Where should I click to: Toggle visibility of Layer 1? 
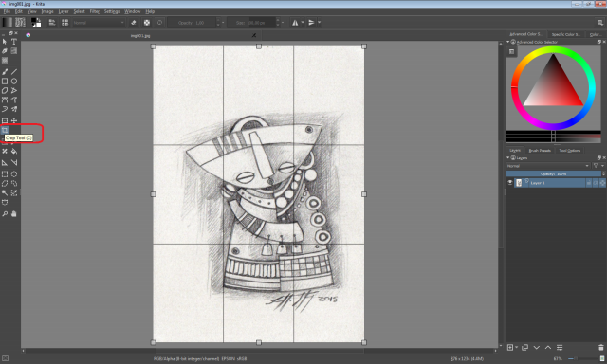[510, 183]
